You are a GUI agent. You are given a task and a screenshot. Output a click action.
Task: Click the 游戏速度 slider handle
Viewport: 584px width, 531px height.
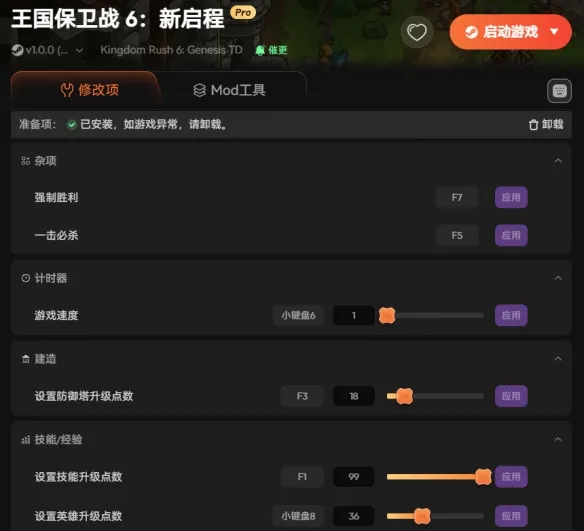pyautogui.click(x=387, y=315)
